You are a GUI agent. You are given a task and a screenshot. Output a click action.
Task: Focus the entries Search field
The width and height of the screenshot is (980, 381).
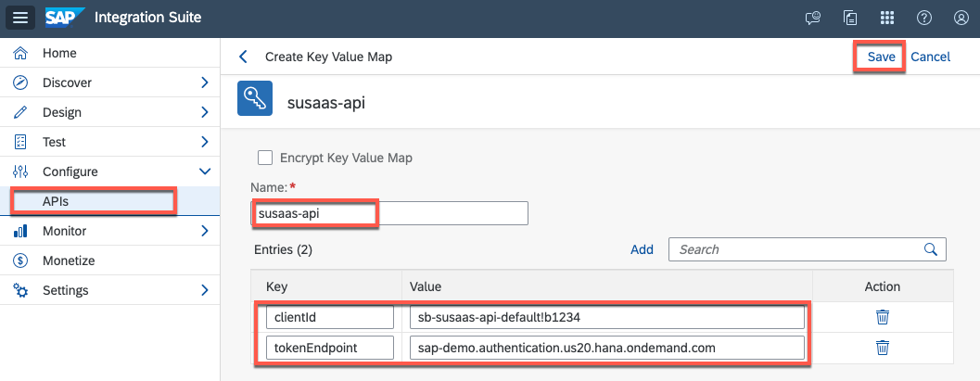(x=808, y=249)
